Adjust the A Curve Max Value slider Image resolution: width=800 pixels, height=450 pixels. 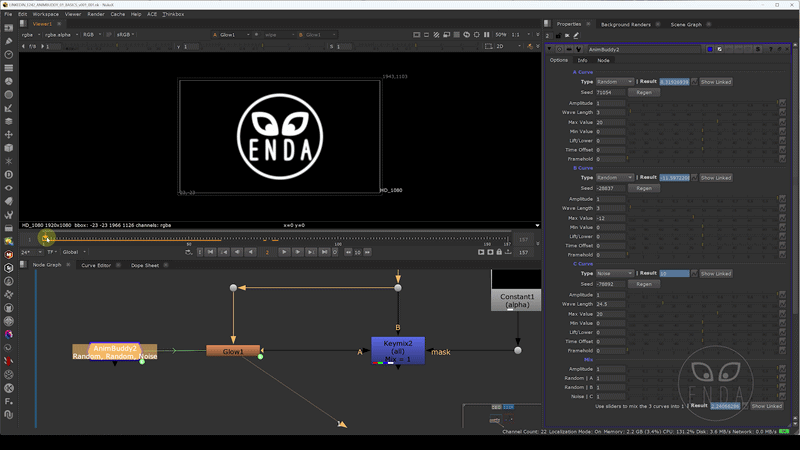[x=702, y=122]
